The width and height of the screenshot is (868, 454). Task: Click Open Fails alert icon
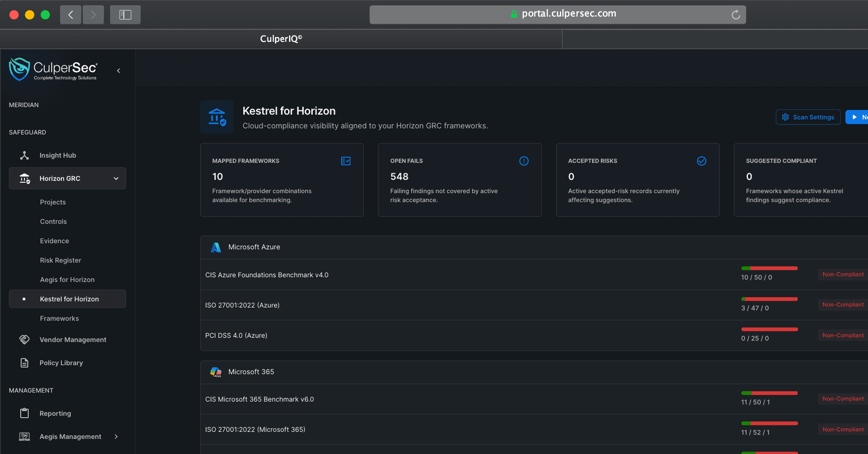pyautogui.click(x=524, y=161)
